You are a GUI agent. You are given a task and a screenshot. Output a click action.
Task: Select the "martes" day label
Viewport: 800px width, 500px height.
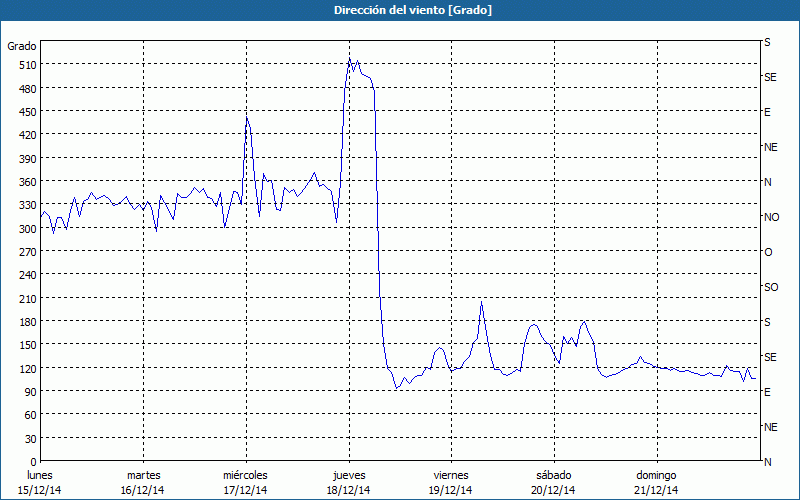point(143,474)
